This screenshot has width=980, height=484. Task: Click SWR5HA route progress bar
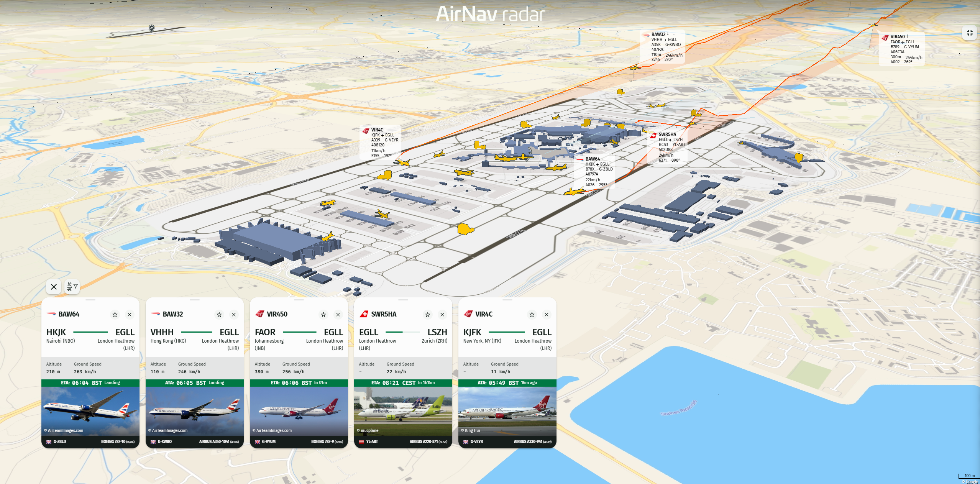(403, 332)
